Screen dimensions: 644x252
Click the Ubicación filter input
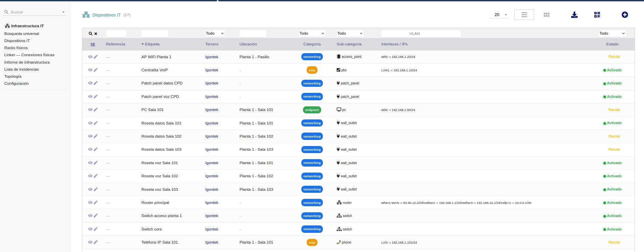click(253, 34)
